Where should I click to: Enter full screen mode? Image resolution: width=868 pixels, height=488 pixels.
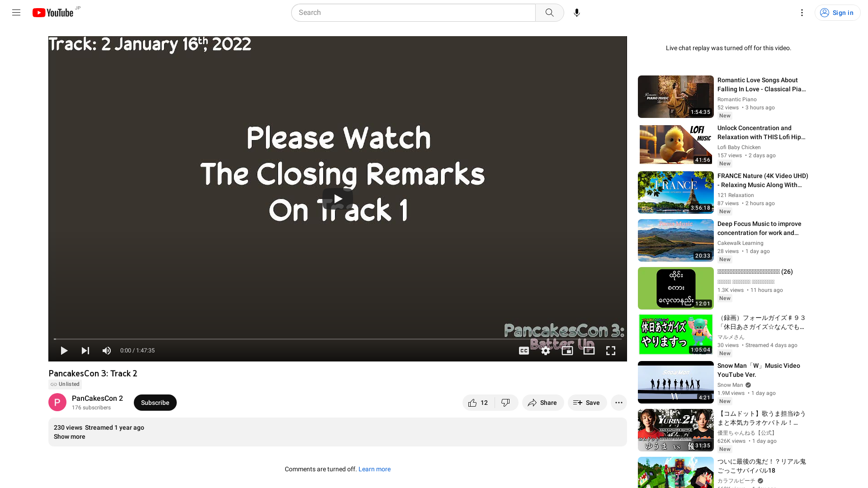[x=611, y=351]
